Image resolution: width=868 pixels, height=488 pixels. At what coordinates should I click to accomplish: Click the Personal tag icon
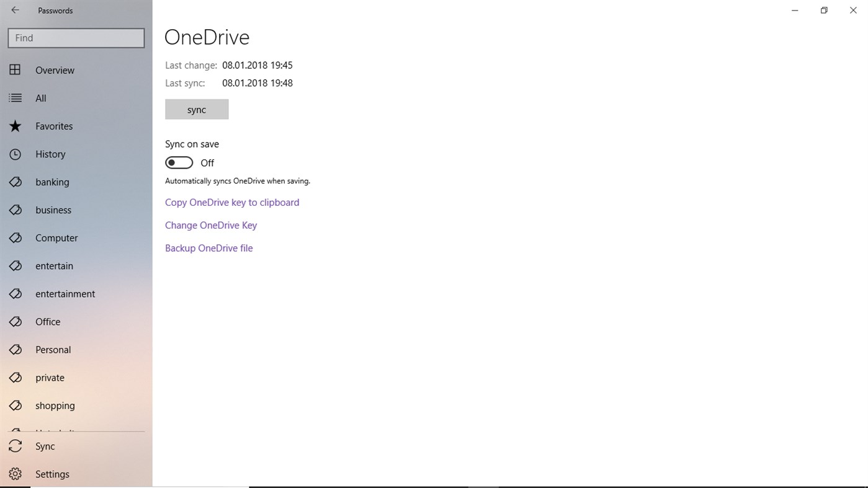(15, 349)
